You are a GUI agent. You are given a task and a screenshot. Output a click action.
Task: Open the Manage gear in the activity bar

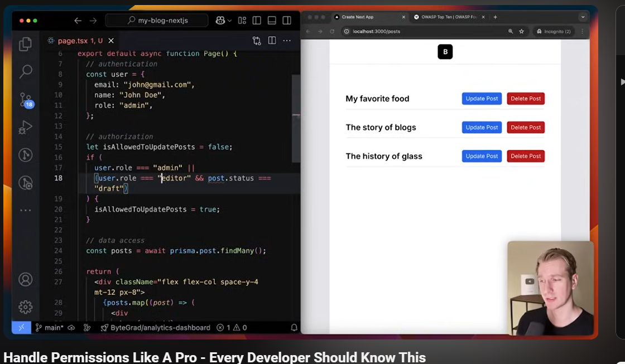coord(25,307)
